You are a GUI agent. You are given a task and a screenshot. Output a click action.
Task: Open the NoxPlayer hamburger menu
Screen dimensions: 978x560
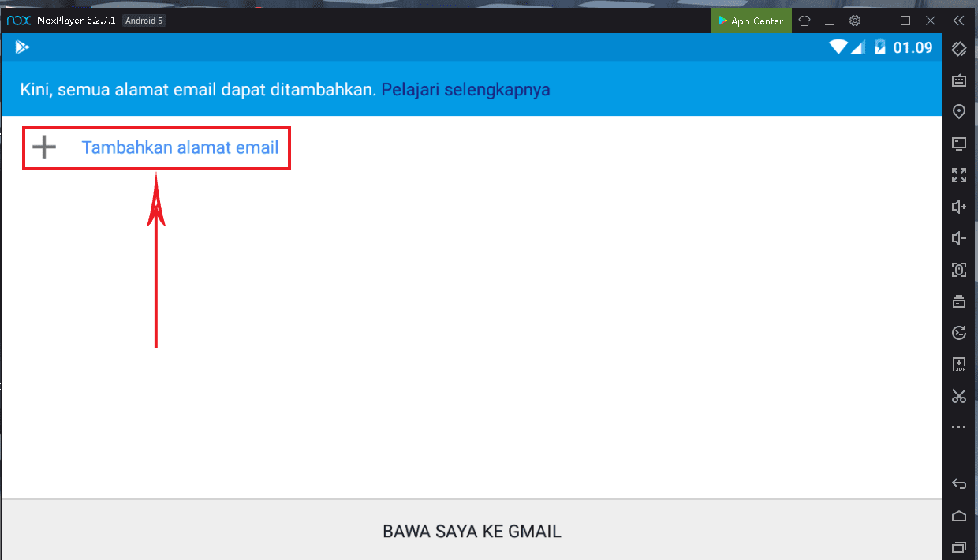pos(829,21)
